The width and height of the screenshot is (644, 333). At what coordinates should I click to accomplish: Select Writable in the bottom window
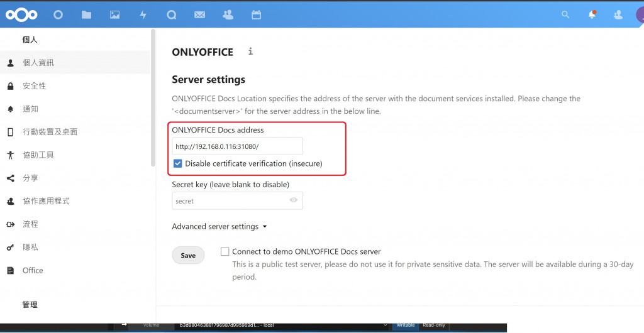point(406,325)
